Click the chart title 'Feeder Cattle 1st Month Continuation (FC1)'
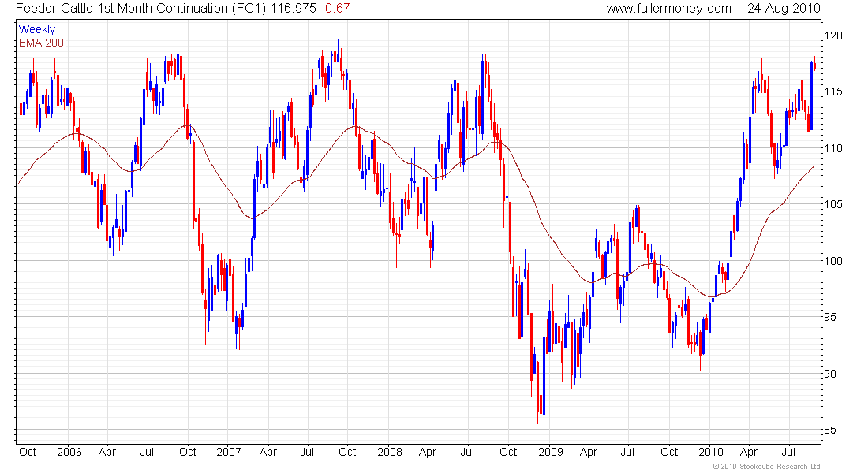 (x=141, y=9)
